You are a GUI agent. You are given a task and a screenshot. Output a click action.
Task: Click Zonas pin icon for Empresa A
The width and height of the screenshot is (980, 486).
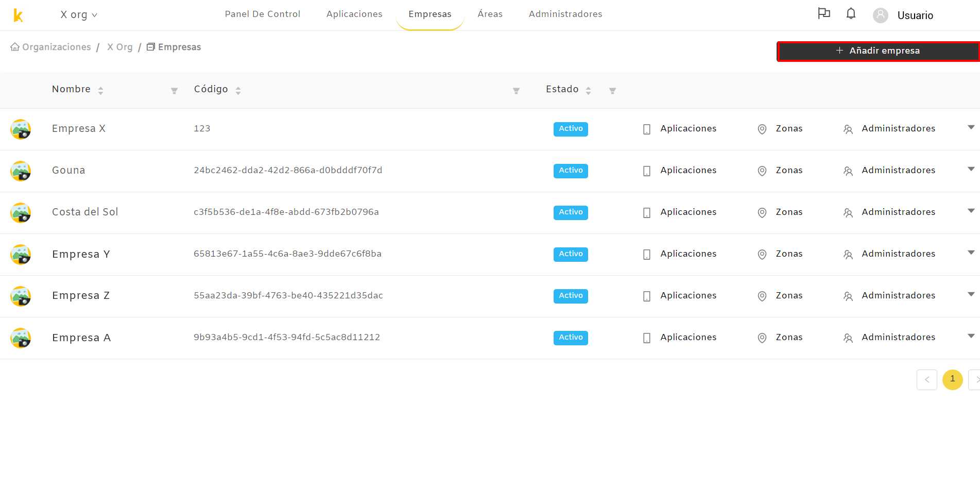762,338
